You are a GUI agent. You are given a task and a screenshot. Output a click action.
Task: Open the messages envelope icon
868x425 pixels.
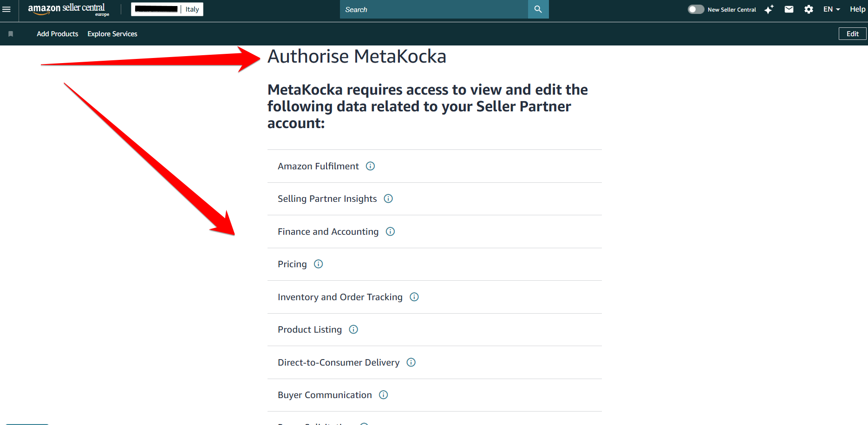tap(789, 9)
